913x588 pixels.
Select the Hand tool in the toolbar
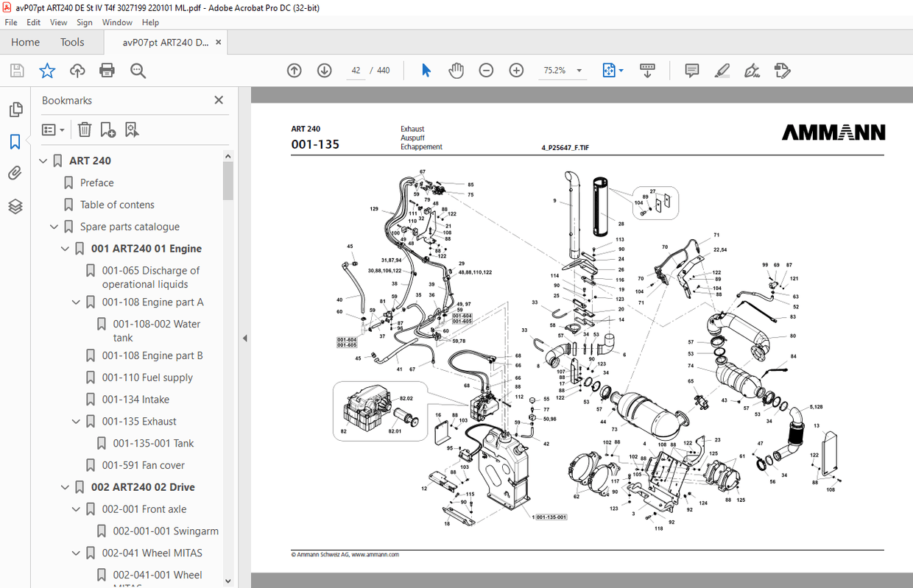(456, 70)
